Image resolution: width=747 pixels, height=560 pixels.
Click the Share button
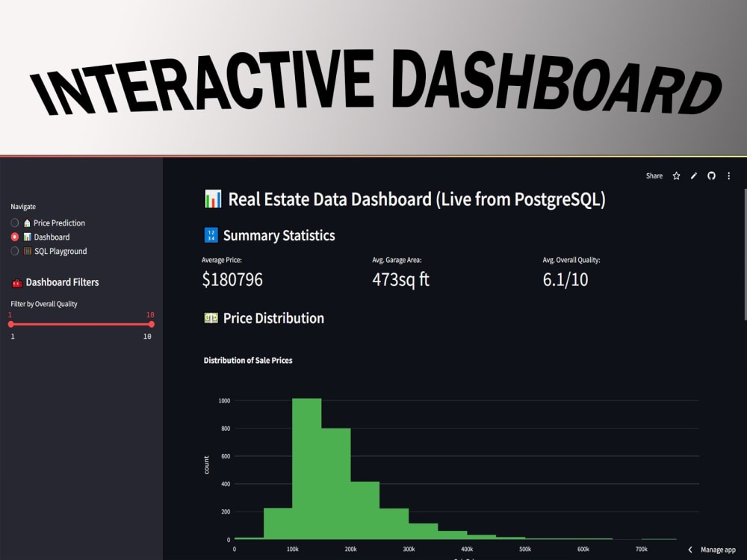pyautogui.click(x=654, y=175)
